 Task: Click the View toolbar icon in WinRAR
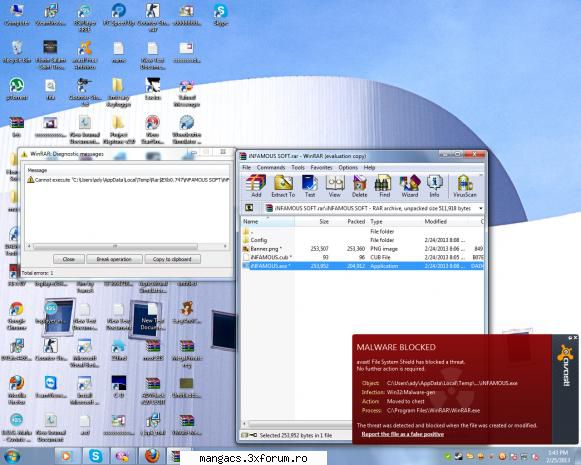click(x=335, y=186)
